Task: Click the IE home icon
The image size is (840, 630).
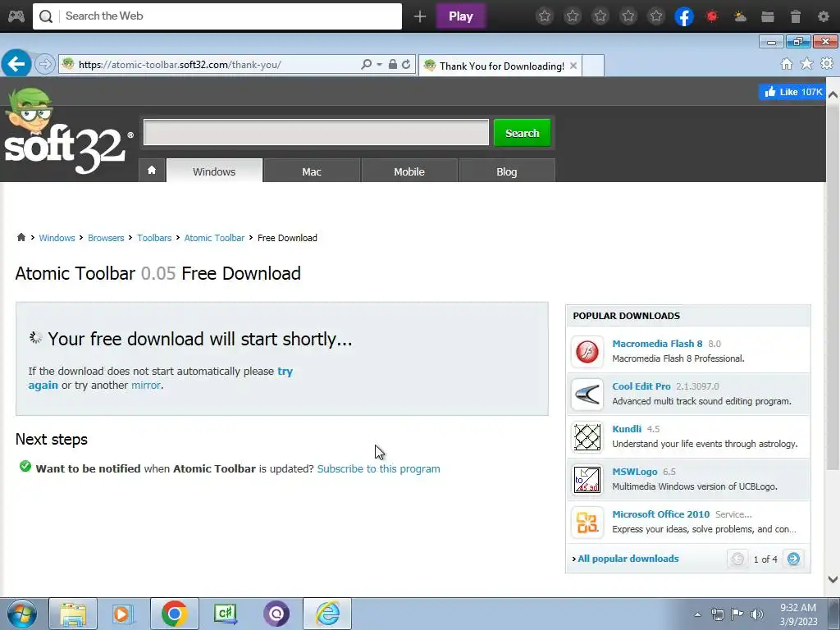Action: pos(787,64)
